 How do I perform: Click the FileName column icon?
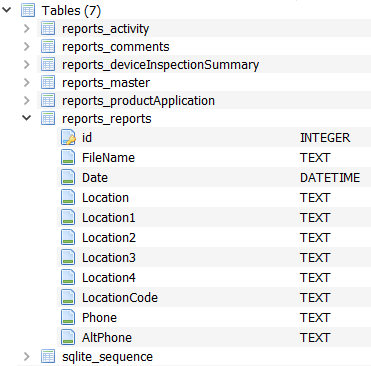[68, 157]
